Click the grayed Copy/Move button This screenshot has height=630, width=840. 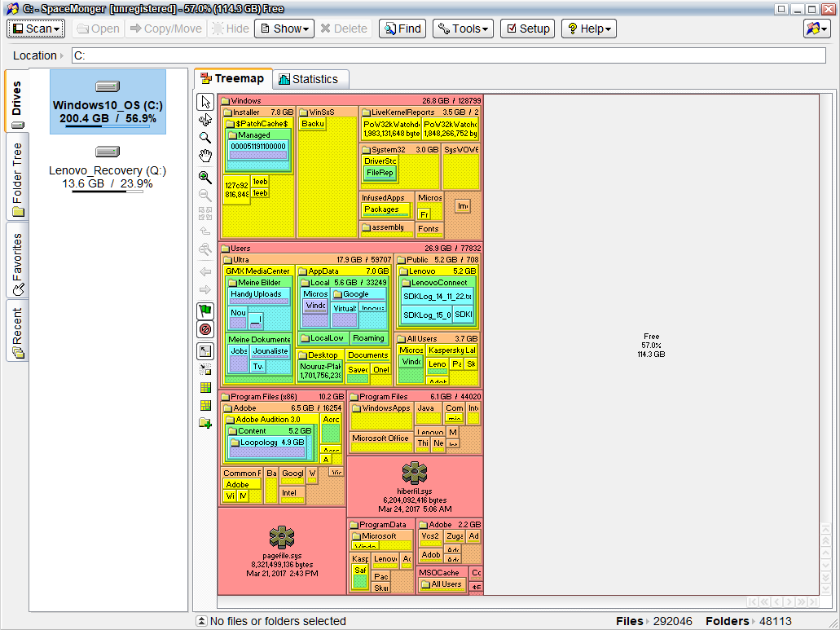(166, 29)
